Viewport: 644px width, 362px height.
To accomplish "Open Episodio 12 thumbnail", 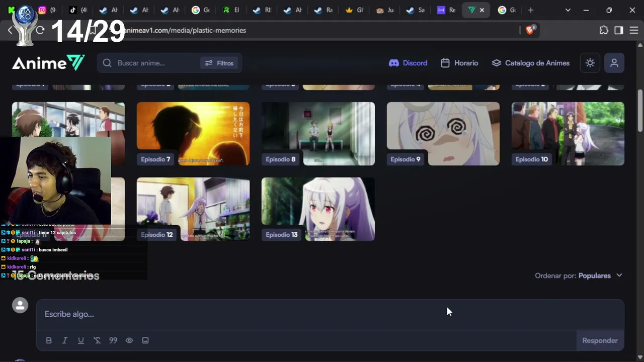I will (x=193, y=209).
